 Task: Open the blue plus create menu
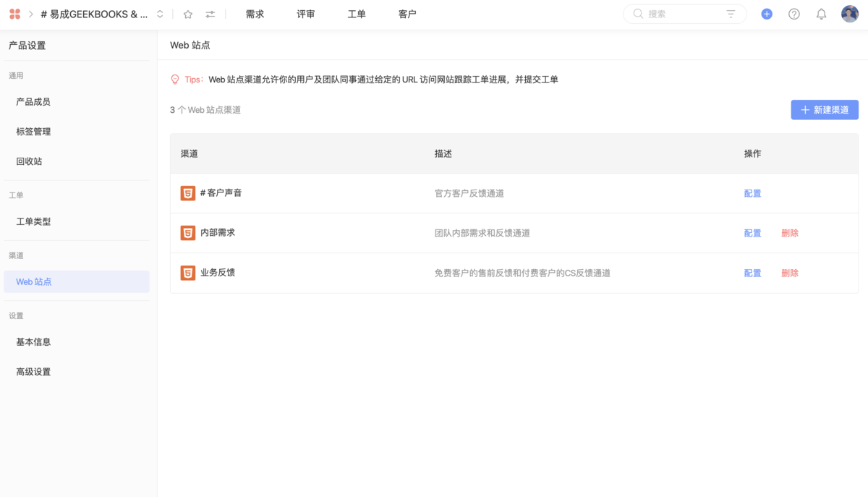pos(766,13)
